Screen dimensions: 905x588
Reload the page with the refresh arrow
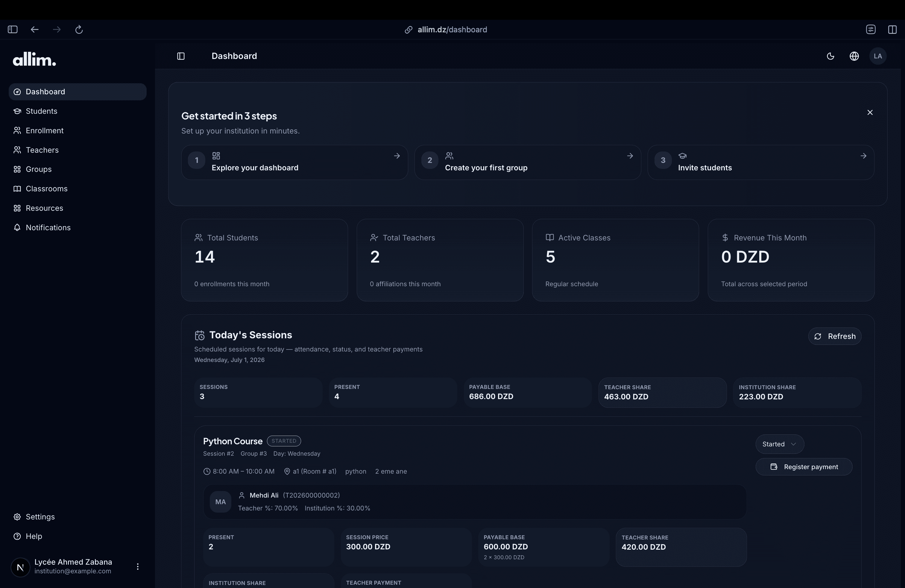click(x=79, y=29)
